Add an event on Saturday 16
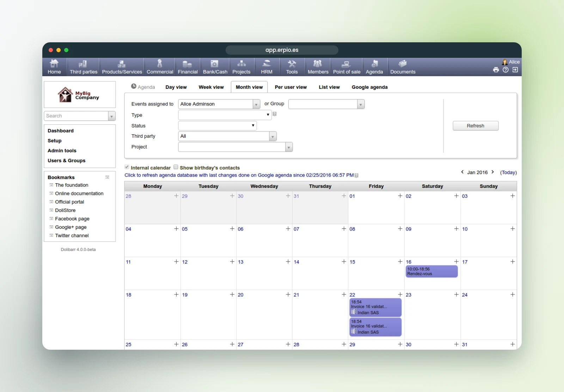Image resolution: width=564 pixels, height=392 pixels. pyautogui.click(x=456, y=262)
